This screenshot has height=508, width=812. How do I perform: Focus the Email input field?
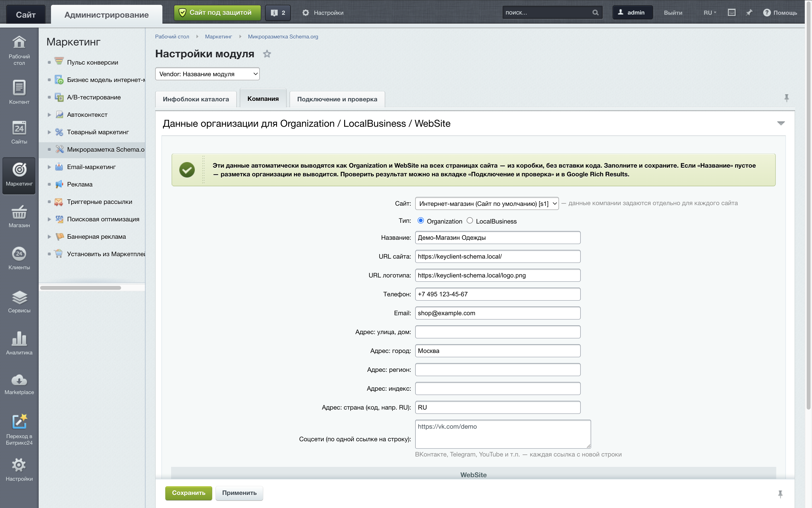498,313
